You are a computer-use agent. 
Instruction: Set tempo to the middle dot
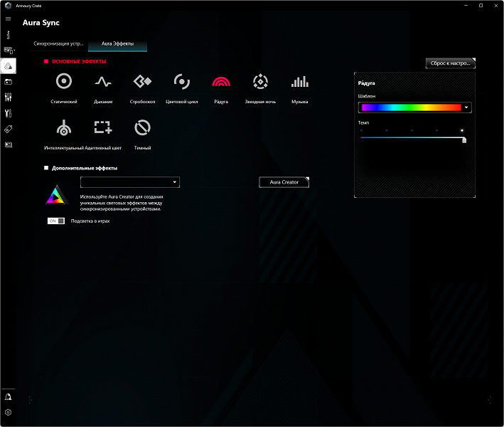click(412, 131)
